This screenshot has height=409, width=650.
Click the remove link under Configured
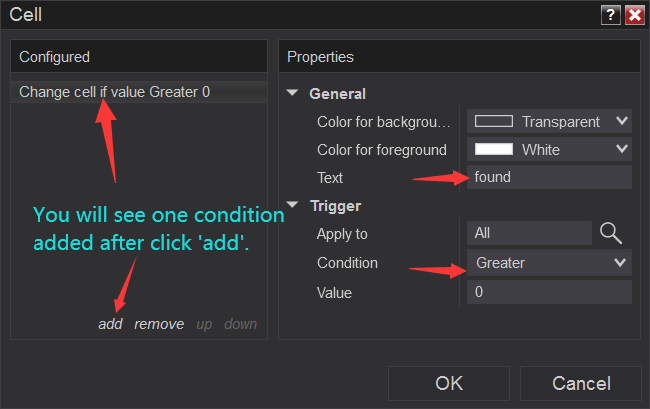(x=159, y=324)
